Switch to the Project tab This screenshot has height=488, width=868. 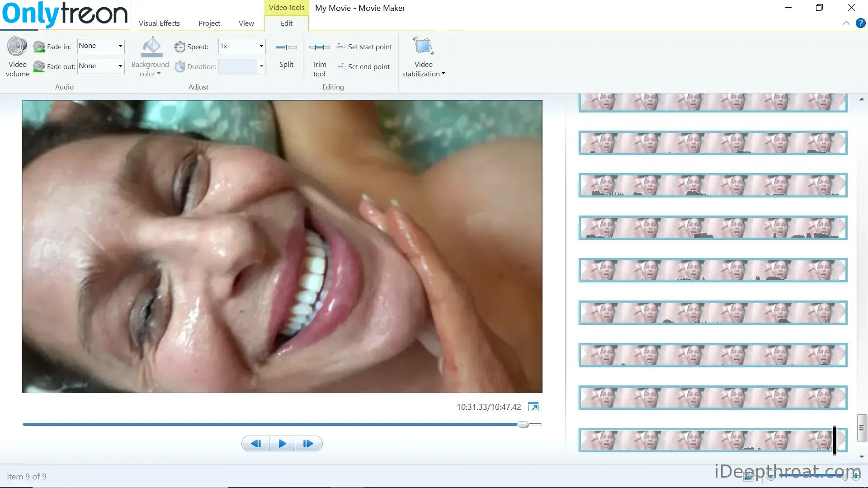(x=209, y=23)
